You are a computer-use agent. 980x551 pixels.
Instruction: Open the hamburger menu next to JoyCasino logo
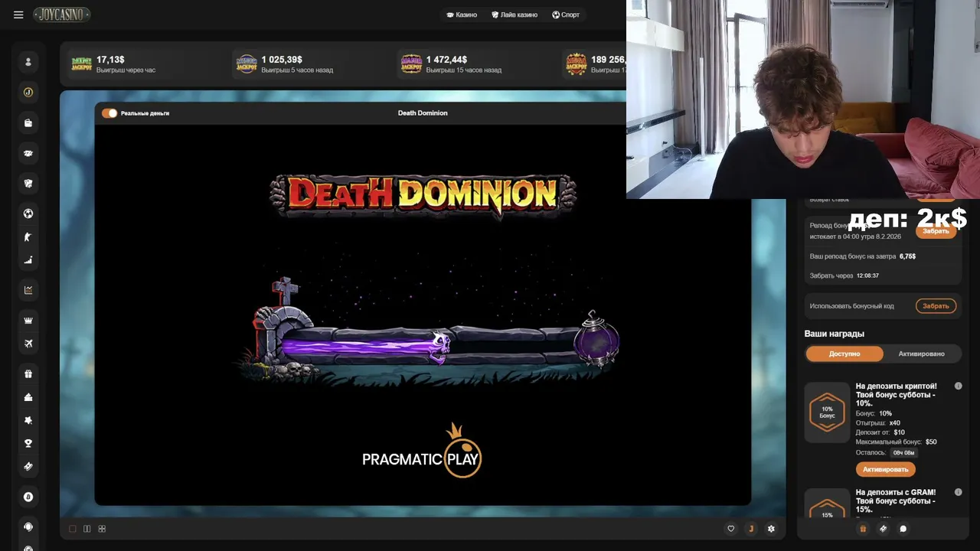[18, 15]
